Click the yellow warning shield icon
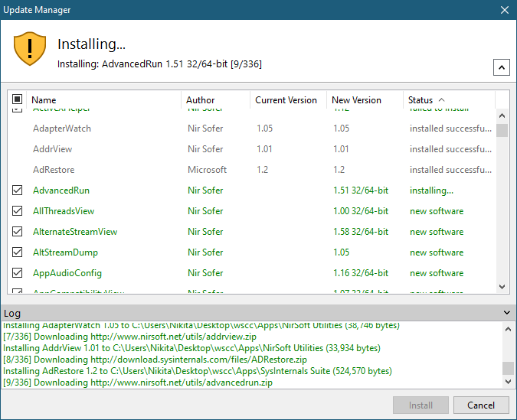Viewport: 517px width, 420px height. click(x=30, y=48)
